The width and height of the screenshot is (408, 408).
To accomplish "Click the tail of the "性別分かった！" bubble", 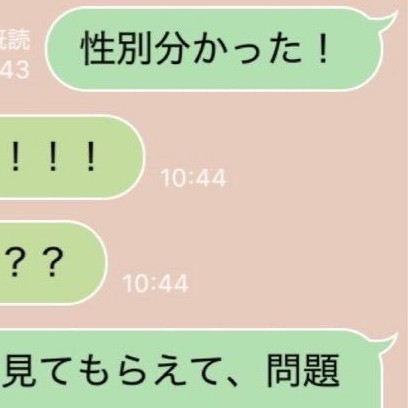I will [x=386, y=21].
